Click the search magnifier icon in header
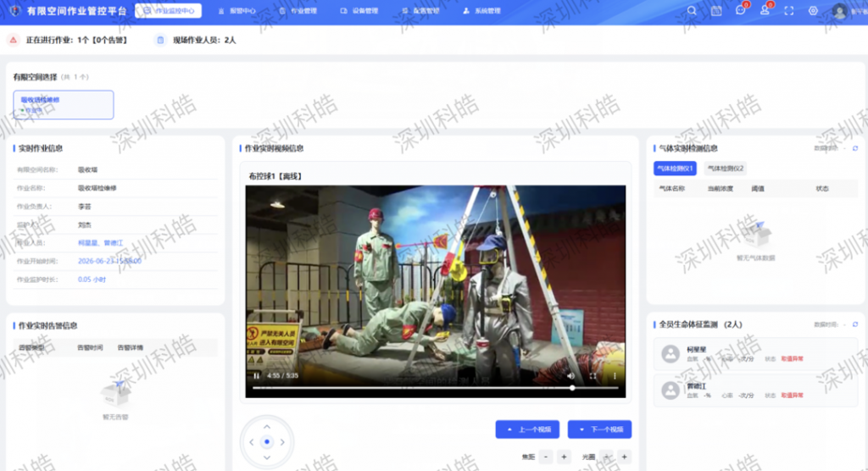The height and width of the screenshot is (471, 868). [692, 10]
